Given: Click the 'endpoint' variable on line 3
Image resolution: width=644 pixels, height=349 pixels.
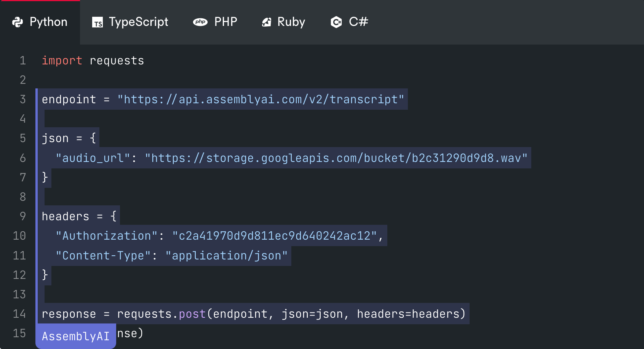Looking at the screenshot, I should [69, 99].
